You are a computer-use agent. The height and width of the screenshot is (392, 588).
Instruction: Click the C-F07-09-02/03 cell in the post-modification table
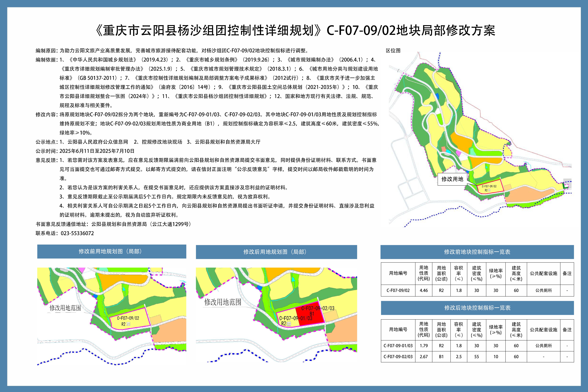(398, 357)
